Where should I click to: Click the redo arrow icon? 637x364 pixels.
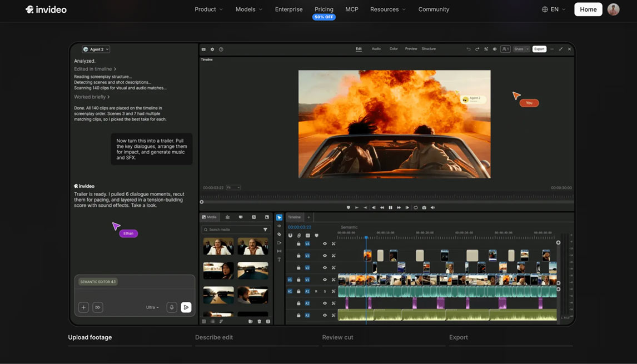point(477,49)
